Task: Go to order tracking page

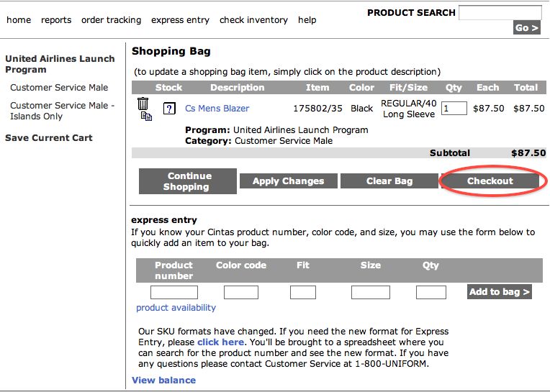Action: coord(111,20)
